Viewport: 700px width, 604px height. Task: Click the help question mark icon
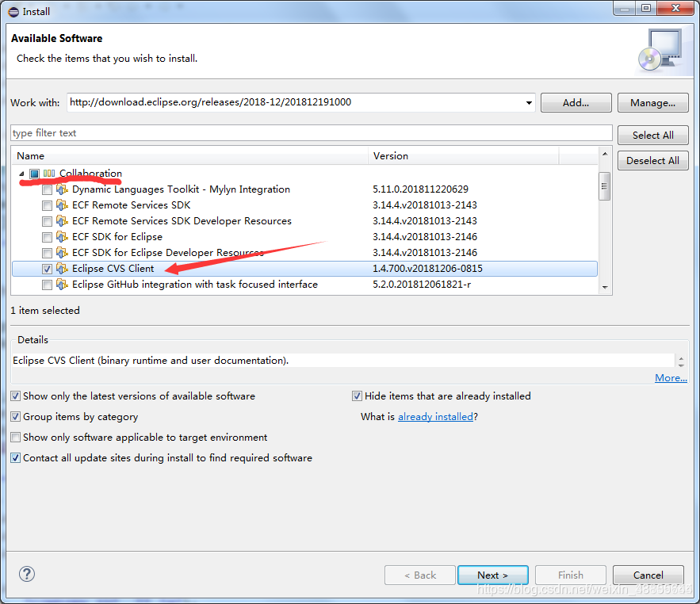pyautogui.click(x=27, y=574)
